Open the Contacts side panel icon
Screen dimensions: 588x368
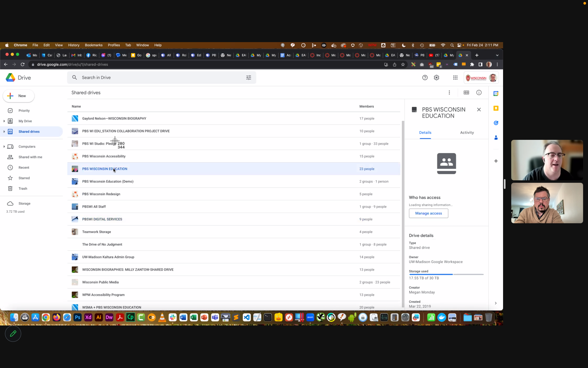point(496,138)
